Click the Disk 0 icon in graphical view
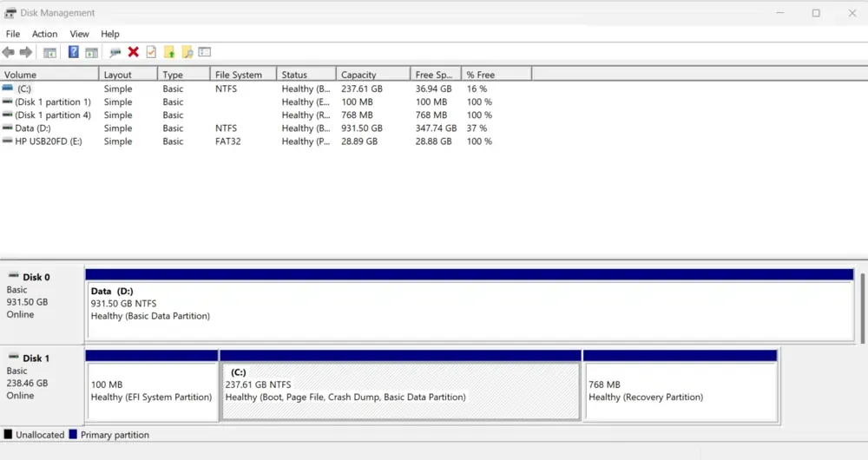Image resolution: width=868 pixels, height=460 pixels. [13, 276]
